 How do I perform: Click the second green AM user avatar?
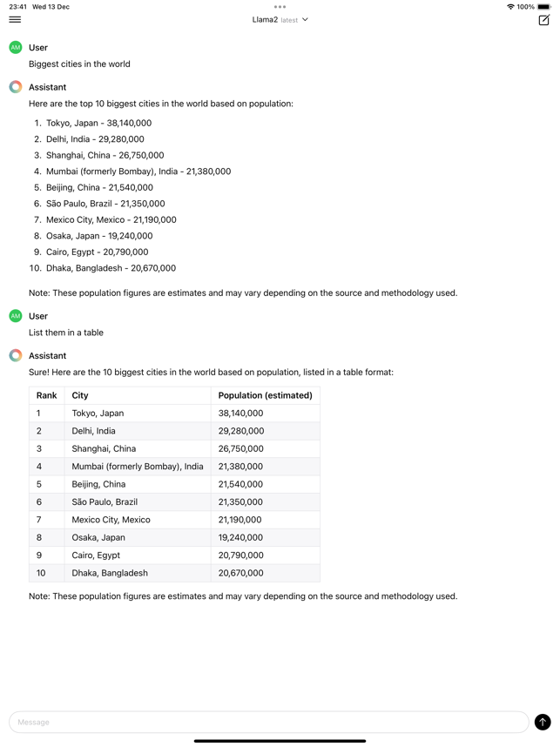[16, 316]
